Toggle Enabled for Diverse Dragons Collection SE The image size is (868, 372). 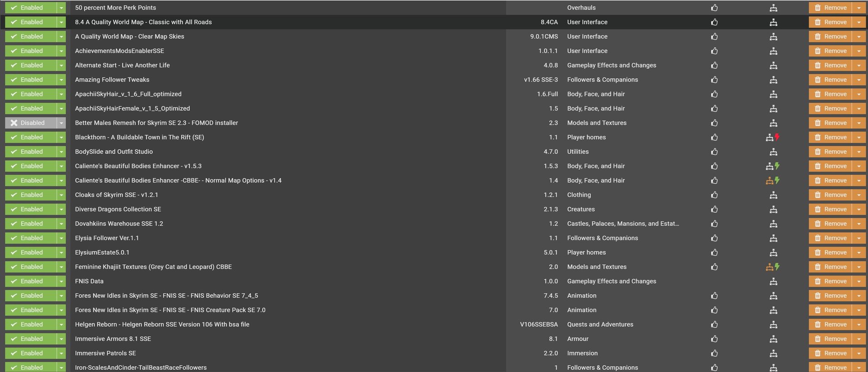pos(31,209)
